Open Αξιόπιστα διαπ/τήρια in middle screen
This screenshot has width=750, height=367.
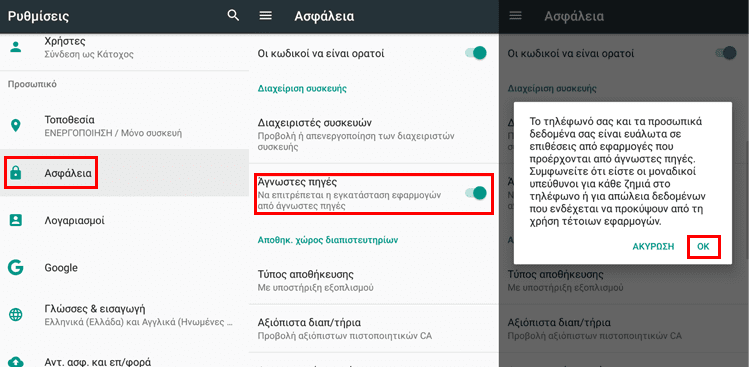[374, 328]
